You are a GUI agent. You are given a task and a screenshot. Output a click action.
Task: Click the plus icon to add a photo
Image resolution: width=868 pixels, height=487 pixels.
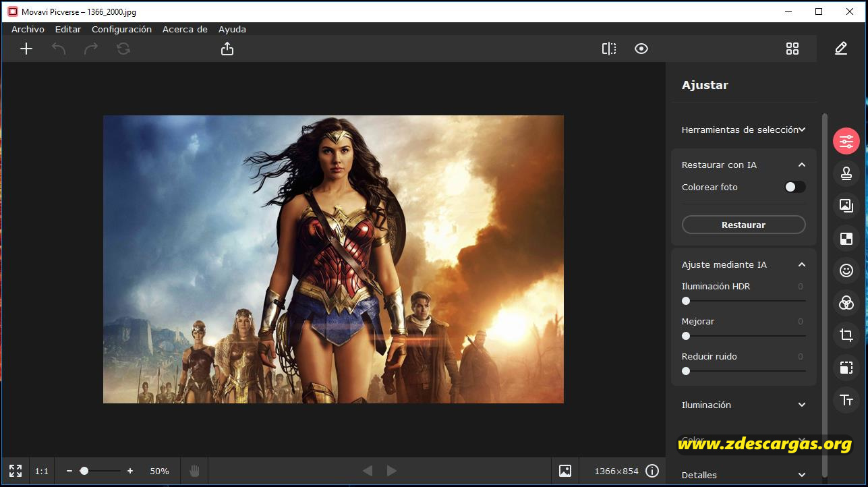[x=26, y=49]
